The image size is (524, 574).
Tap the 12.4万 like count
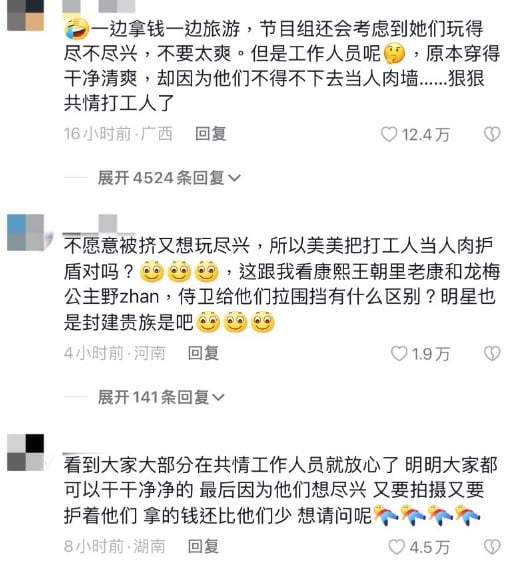425,135
